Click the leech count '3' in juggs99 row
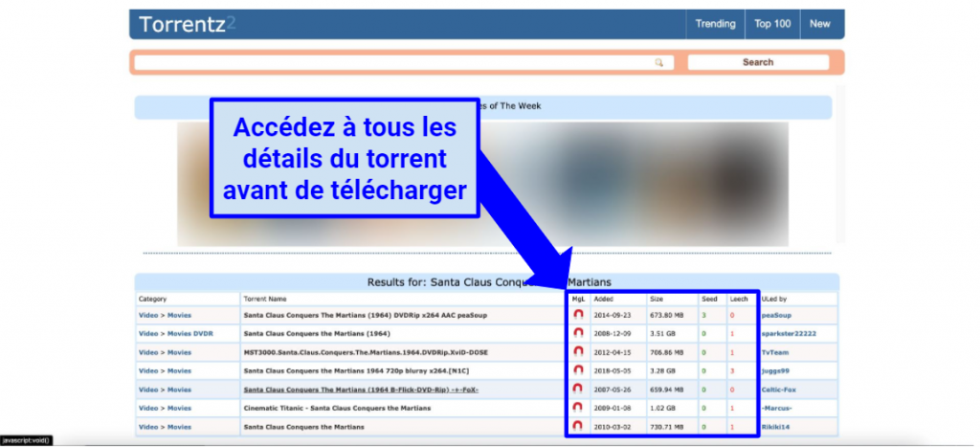 732,370
